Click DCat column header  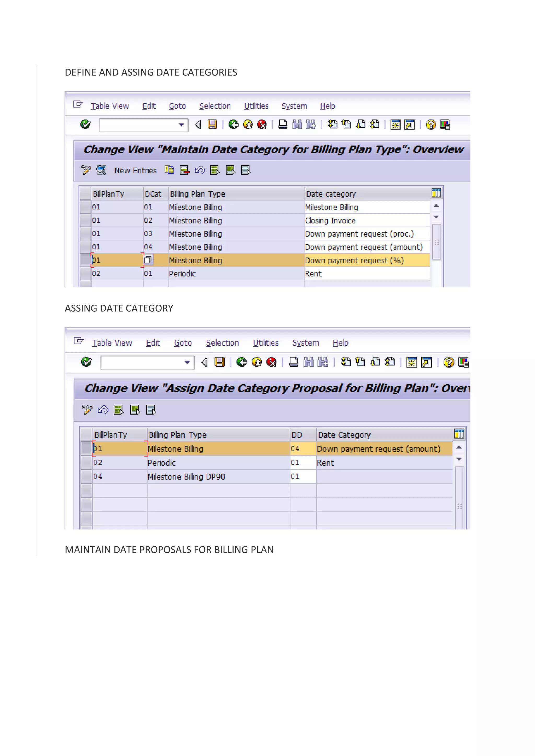156,194
